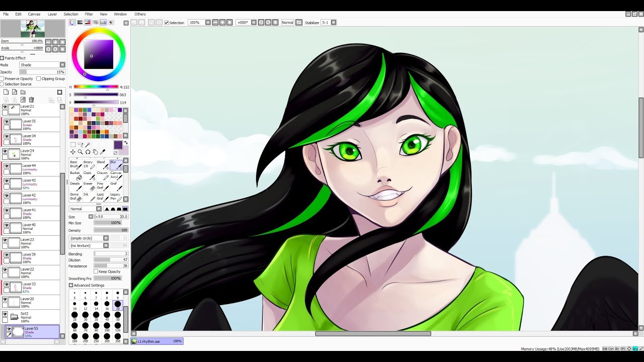The width and height of the screenshot is (644, 362).
Task: Toggle the RGB slider panel
Action: pos(80,22)
